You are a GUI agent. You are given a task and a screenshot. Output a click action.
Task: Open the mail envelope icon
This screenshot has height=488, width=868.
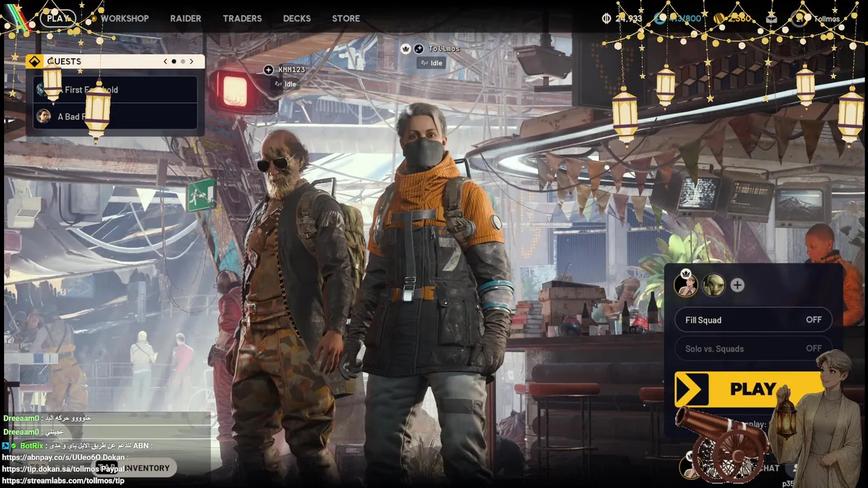tap(772, 18)
